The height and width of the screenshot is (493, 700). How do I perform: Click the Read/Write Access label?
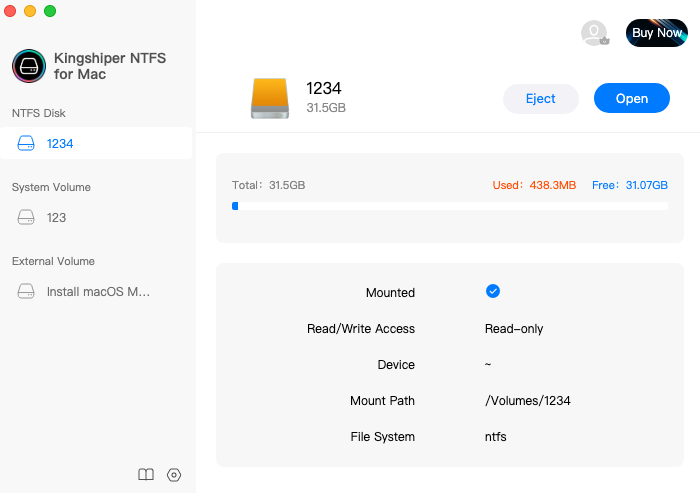tap(361, 329)
